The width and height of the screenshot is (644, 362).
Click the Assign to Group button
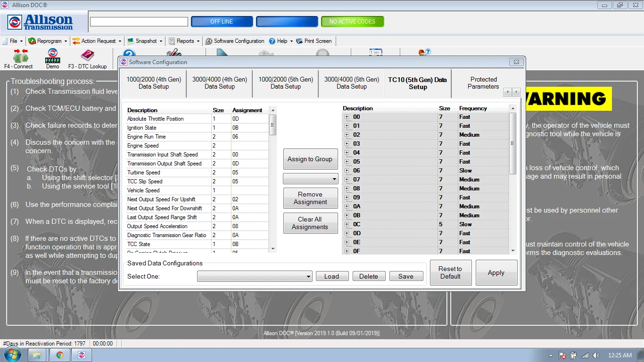tap(310, 159)
